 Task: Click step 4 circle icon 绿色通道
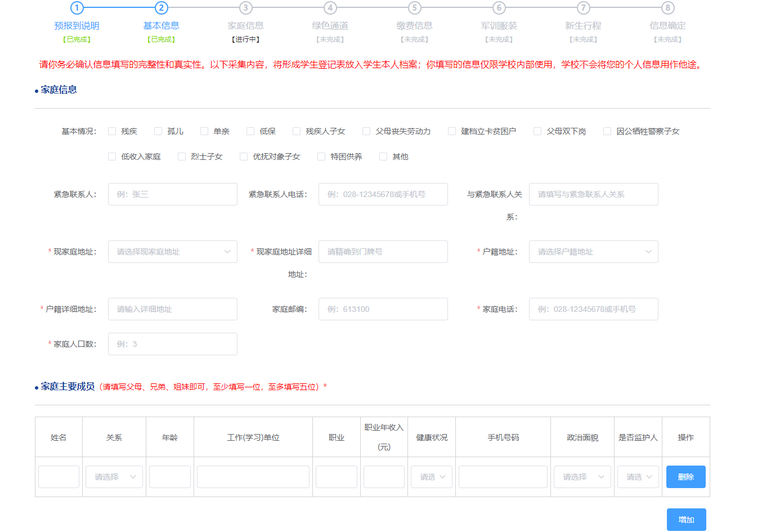pyautogui.click(x=330, y=8)
